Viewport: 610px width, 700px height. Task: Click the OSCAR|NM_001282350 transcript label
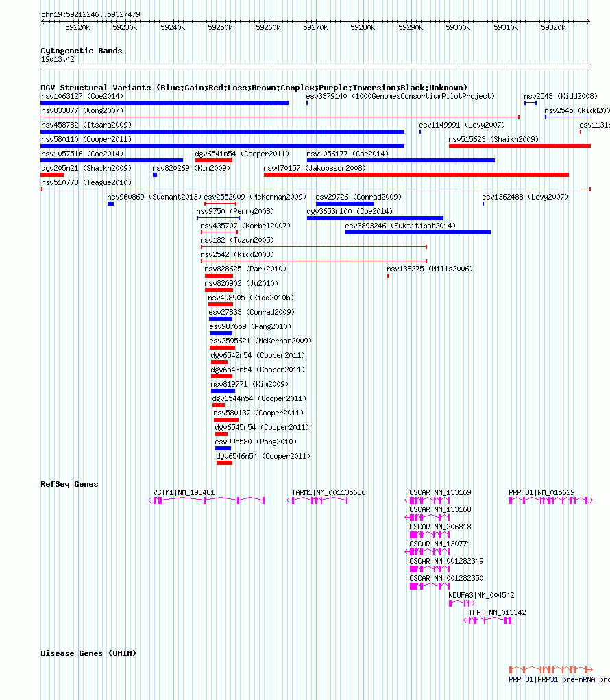coord(446,578)
